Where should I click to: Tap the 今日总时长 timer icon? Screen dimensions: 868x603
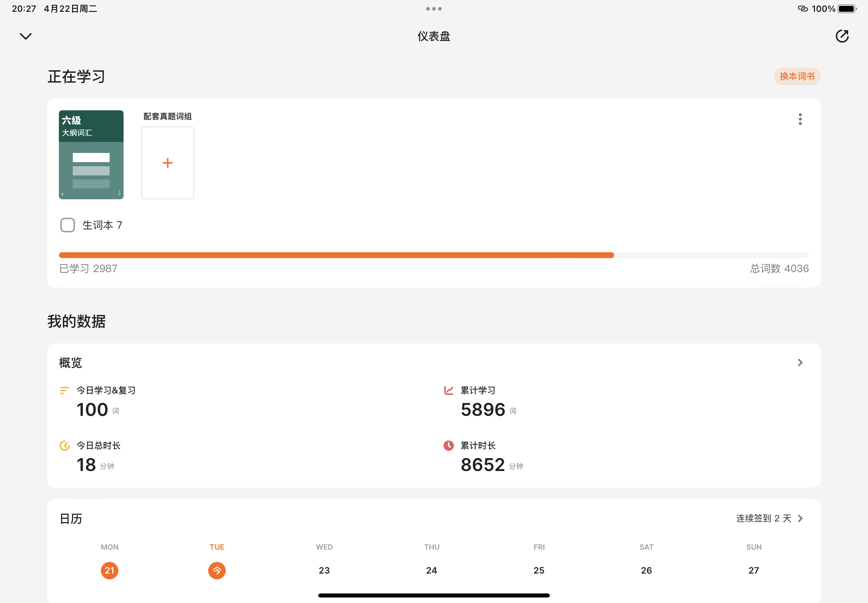click(x=65, y=446)
